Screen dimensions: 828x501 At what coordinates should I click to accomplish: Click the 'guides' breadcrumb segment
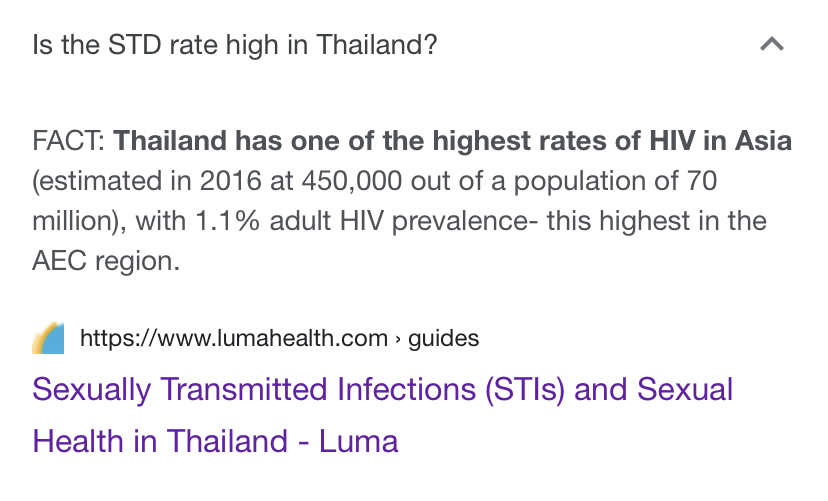[x=444, y=338]
